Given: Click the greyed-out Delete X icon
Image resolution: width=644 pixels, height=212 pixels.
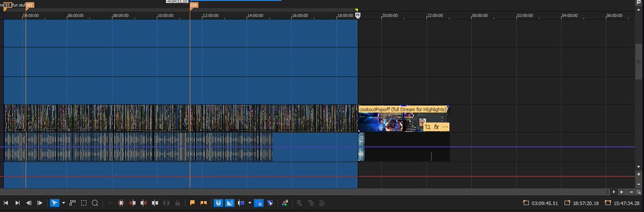Looking at the screenshot, I should tap(109, 203).
